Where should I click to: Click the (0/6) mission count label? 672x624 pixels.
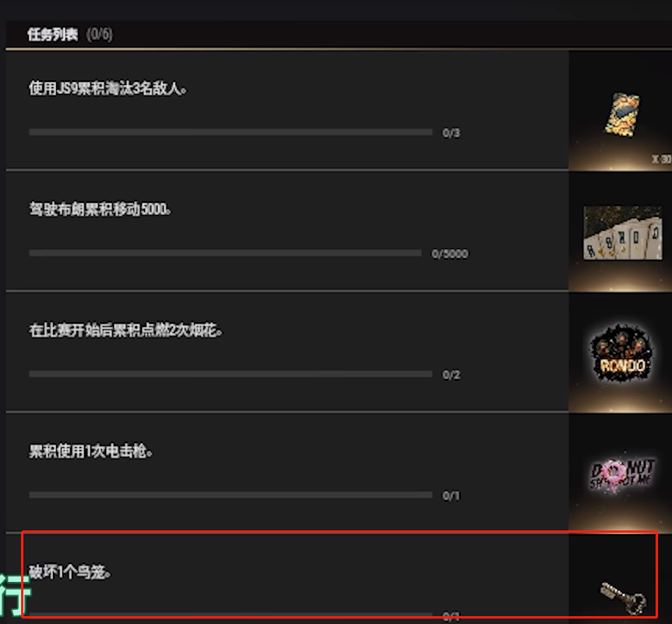click(x=100, y=34)
